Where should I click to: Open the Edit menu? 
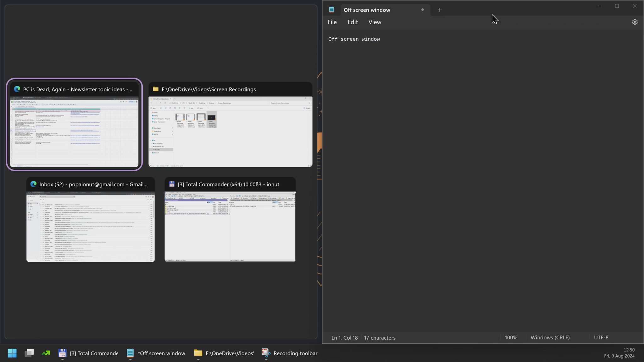click(x=353, y=22)
